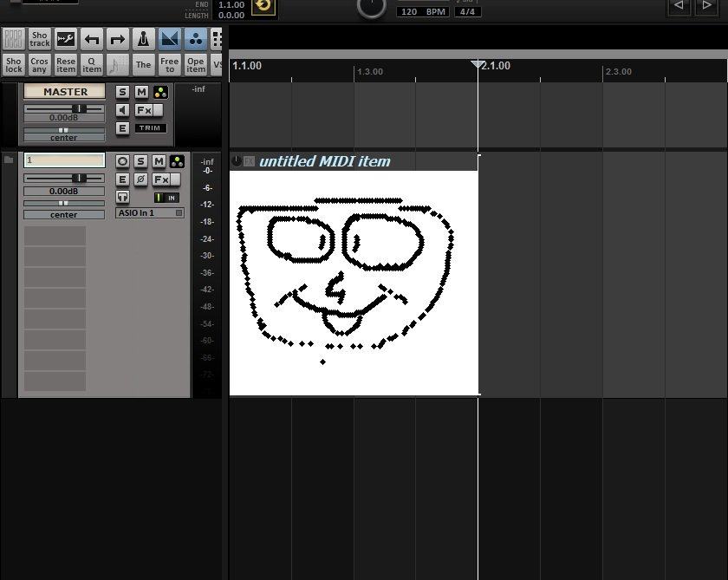Open track 1 Fx chain
Viewport: 728px width, 580px height.
click(x=160, y=179)
